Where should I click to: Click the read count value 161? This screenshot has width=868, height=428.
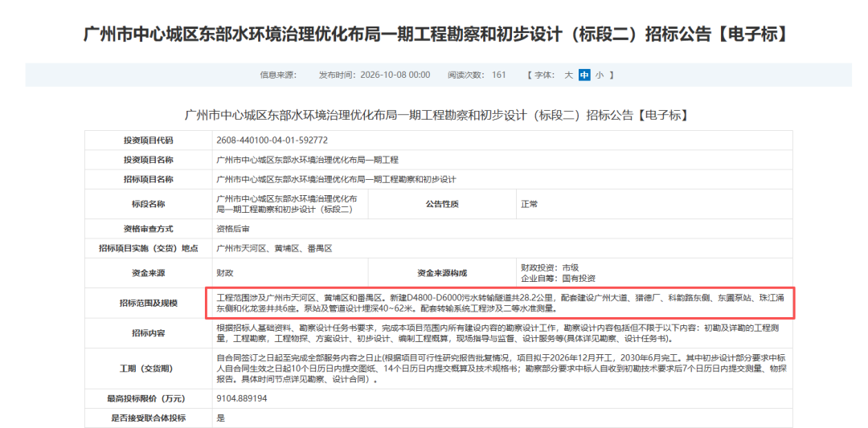point(499,75)
